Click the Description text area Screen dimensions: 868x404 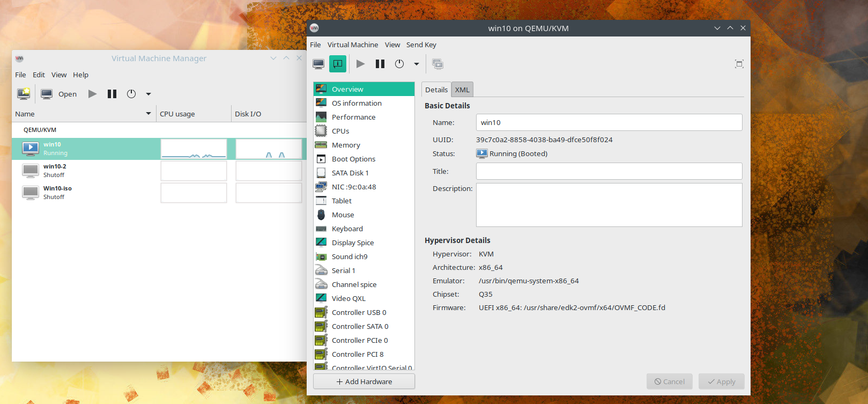(x=609, y=205)
